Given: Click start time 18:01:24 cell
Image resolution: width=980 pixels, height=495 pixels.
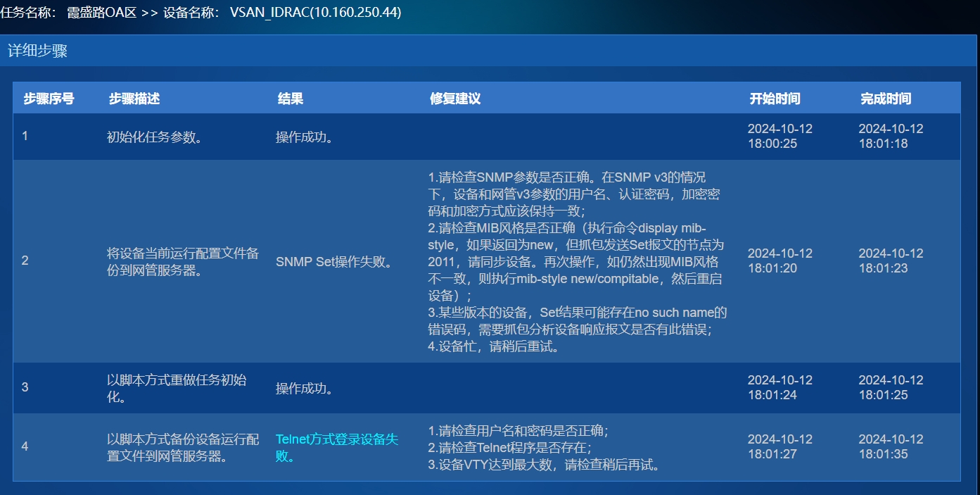Looking at the screenshot, I should [x=779, y=387].
